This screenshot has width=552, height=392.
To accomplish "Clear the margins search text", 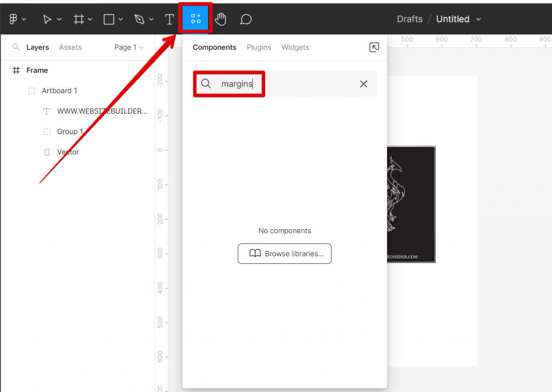I will click(363, 84).
